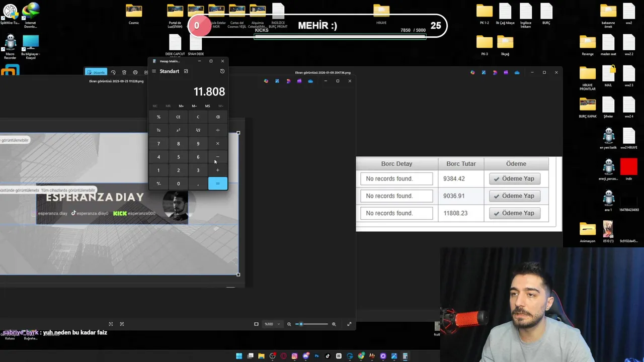
Task: Click the Windows Start button
Action: 239,356
